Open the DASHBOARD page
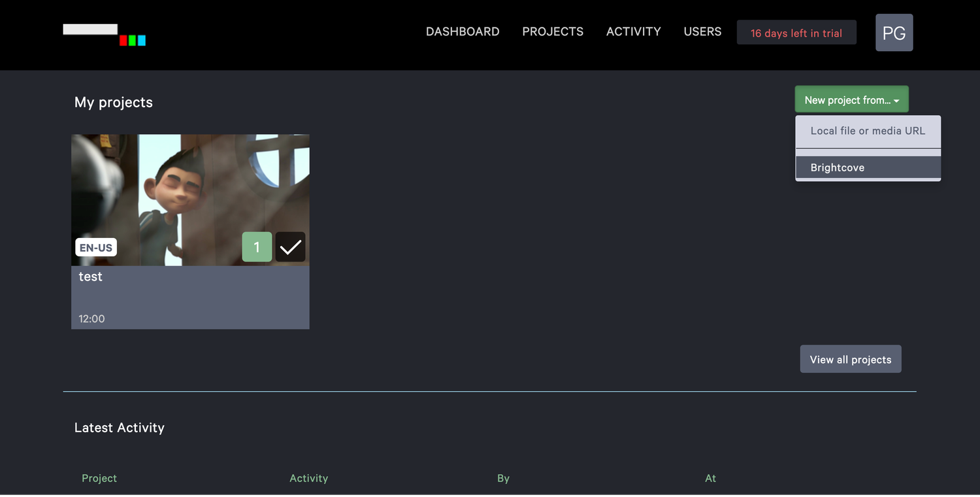 point(463,31)
